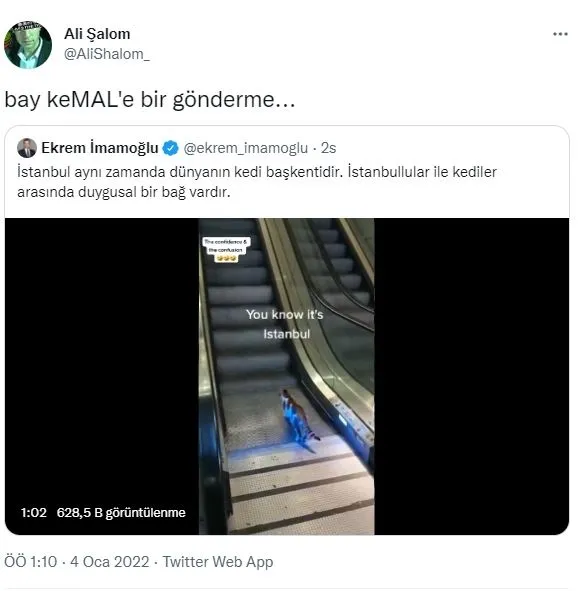582x591 pixels.
Task: Open the Ekrem İmamoğlu name in quoted tweet
Action: 100,148
